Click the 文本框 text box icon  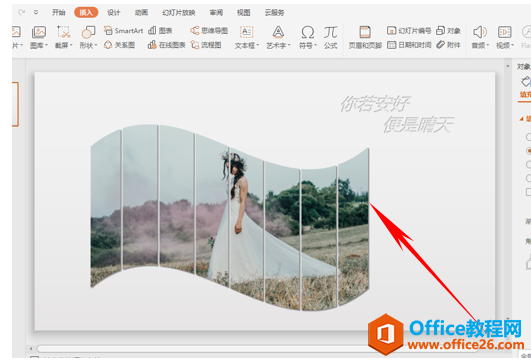[x=247, y=32]
